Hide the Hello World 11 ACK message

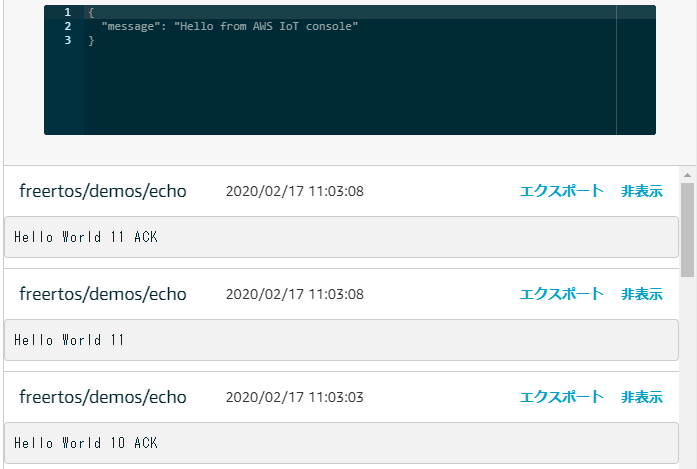coord(641,191)
